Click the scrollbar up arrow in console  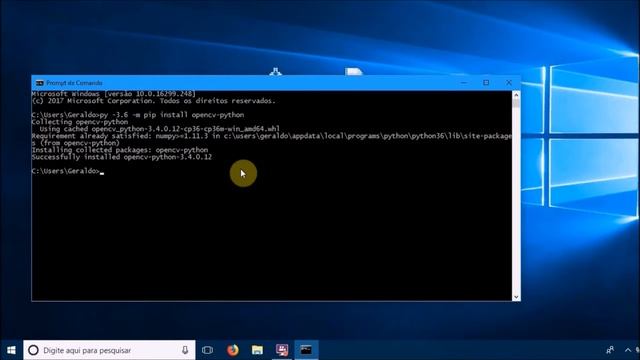(516, 95)
